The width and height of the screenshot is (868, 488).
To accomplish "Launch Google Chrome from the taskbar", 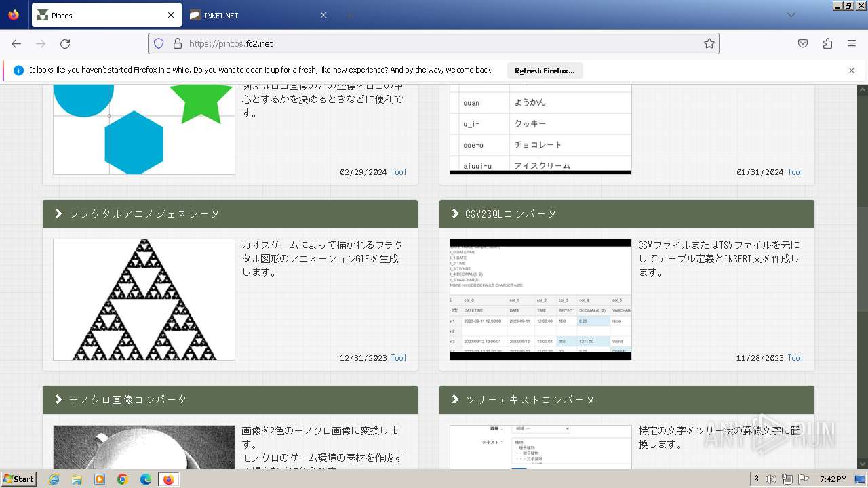I will coord(123,479).
